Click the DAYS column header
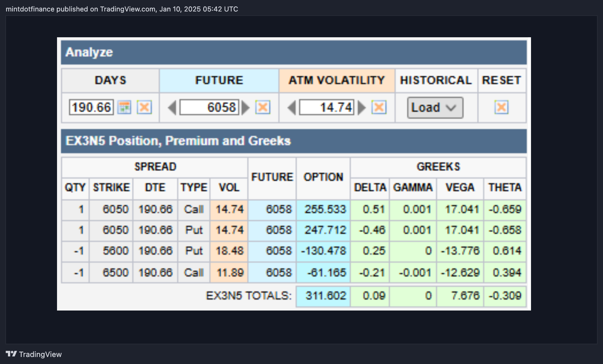Screen dimensions: 603x364 111,80
